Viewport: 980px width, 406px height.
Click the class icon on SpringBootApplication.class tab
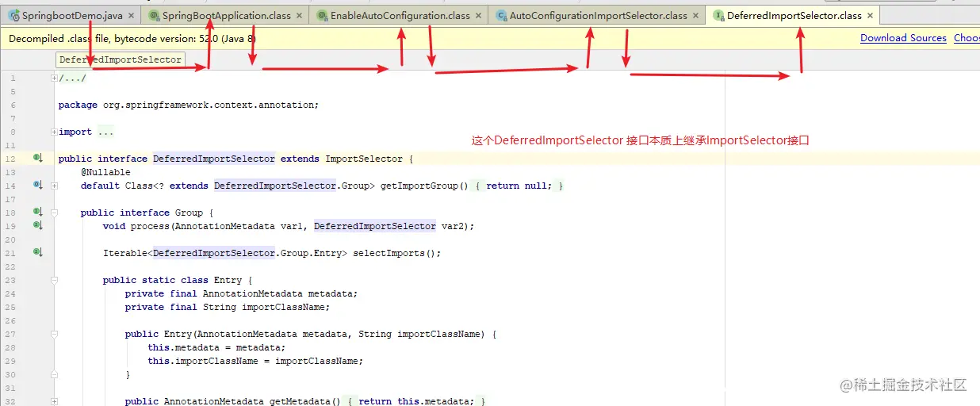[x=153, y=15]
